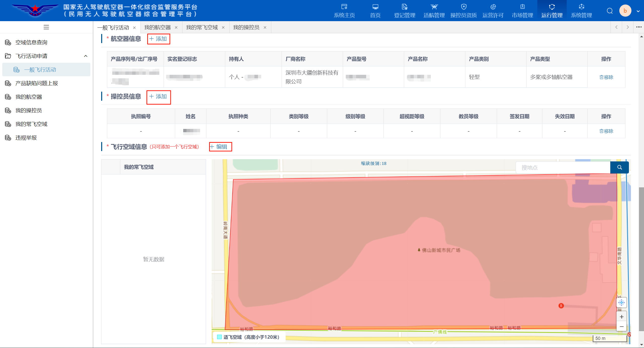Zoom in the map with plus button
The width and height of the screenshot is (644, 348).
pos(621,317)
